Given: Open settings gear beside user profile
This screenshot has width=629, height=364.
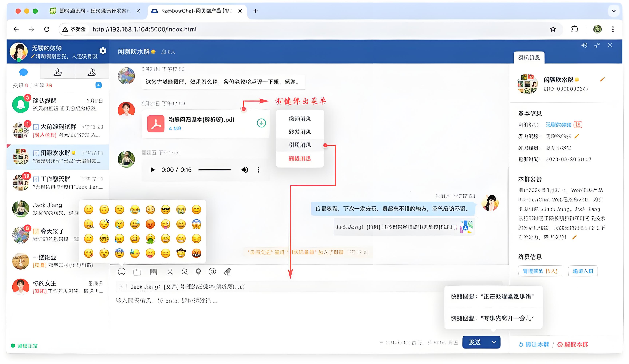Looking at the screenshot, I should point(103,51).
